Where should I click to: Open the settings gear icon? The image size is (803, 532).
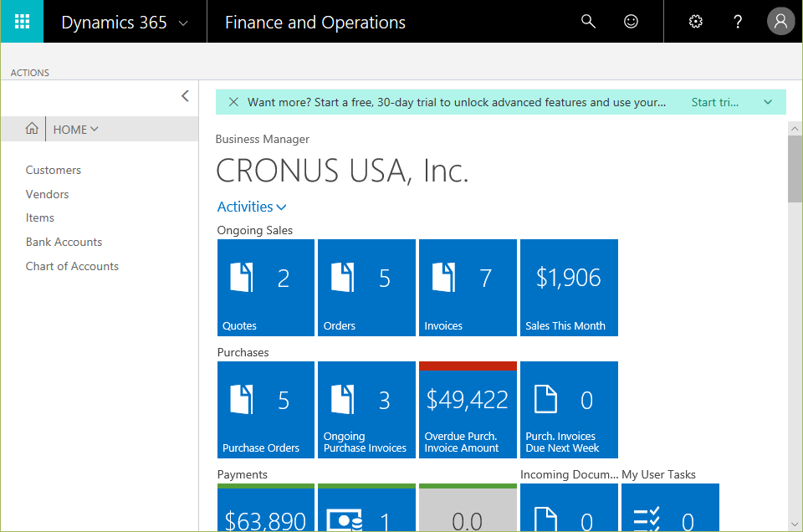click(x=695, y=22)
